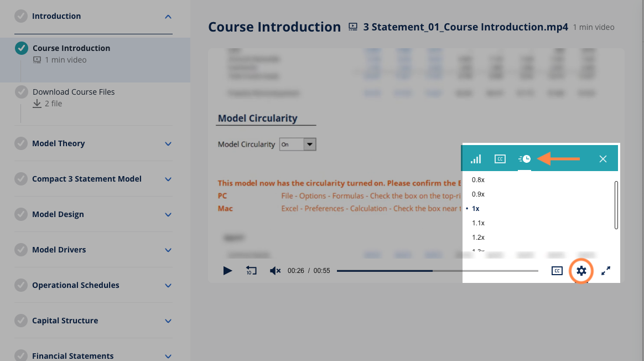The width and height of the screenshot is (644, 361).
Task: Click Course Introduction completed checkmark
Action: (x=22, y=48)
